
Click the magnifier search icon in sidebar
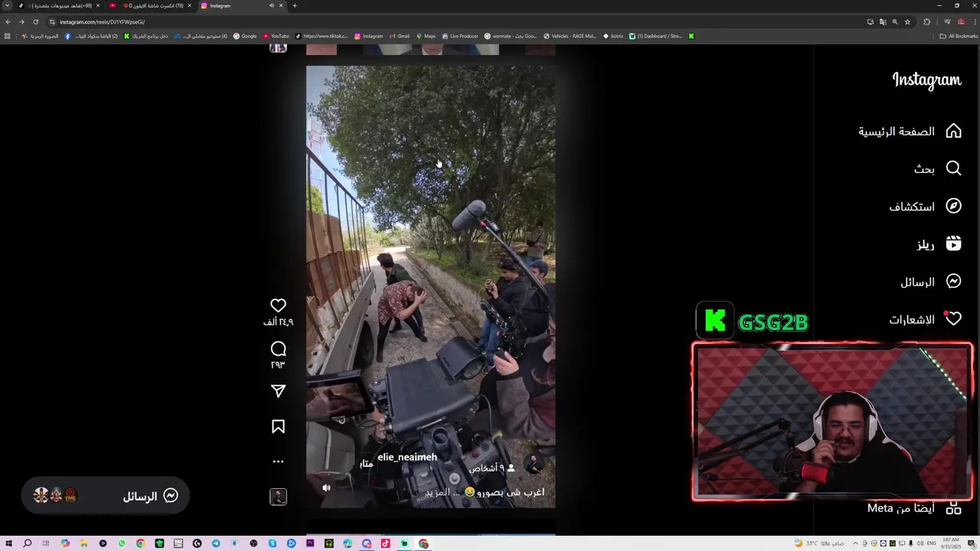[x=953, y=168]
